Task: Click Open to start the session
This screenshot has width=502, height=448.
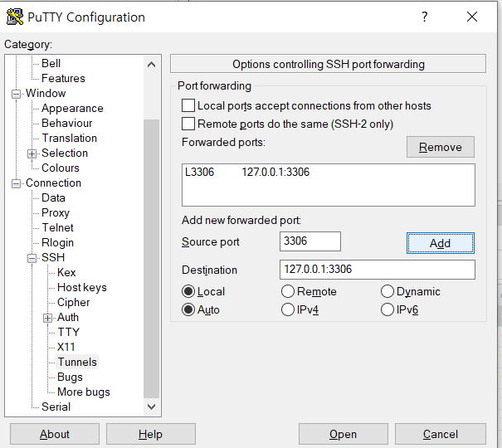Action: click(x=344, y=434)
